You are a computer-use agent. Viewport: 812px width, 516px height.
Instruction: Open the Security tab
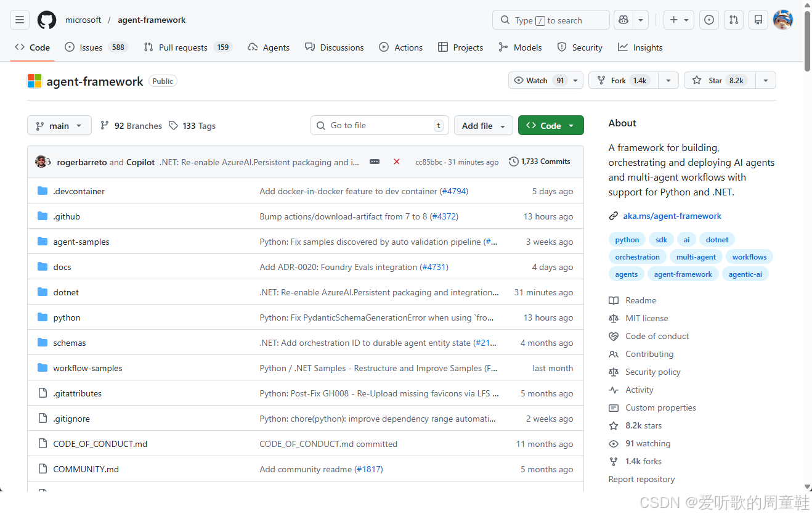tap(580, 47)
